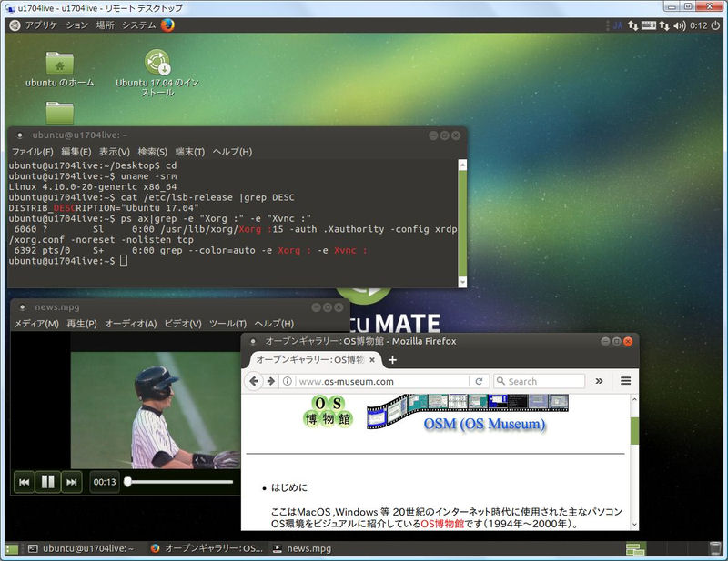Open the volume control in the top panel
Image resolution: width=728 pixels, height=561 pixels.
click(x=679, y=25)
